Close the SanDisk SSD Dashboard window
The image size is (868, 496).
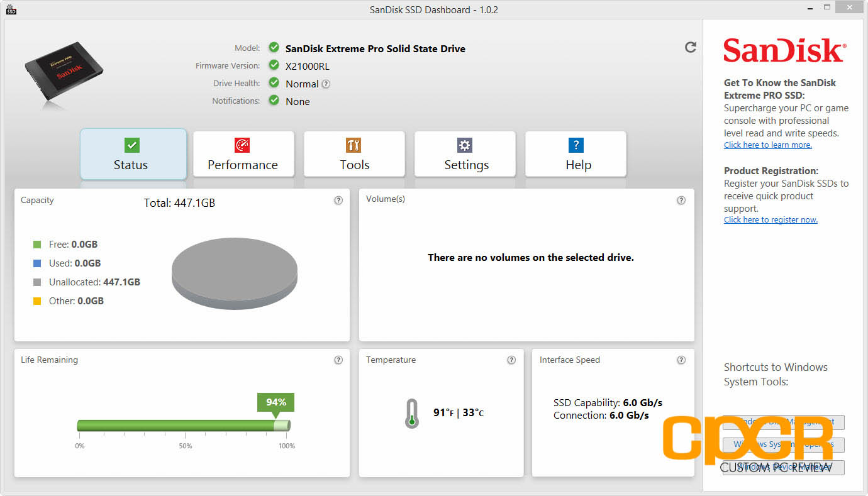click(x=850, y=8)
